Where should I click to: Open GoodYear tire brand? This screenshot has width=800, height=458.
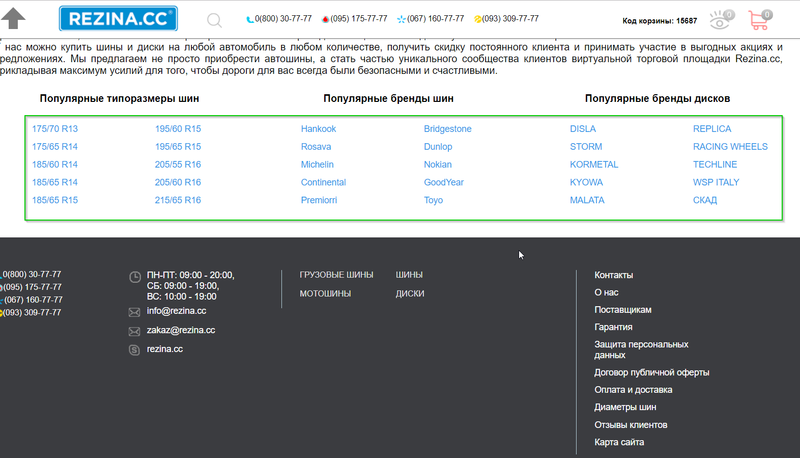click(444, 183)
